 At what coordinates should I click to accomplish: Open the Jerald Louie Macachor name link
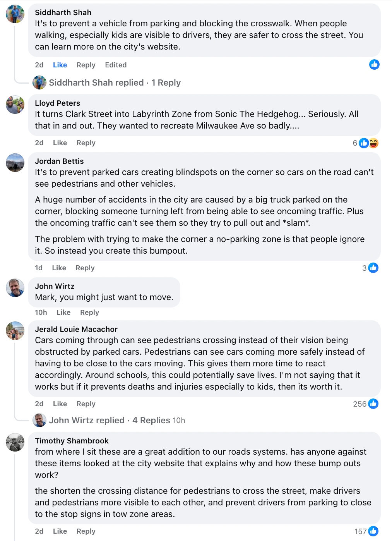[x=76, y=329]
